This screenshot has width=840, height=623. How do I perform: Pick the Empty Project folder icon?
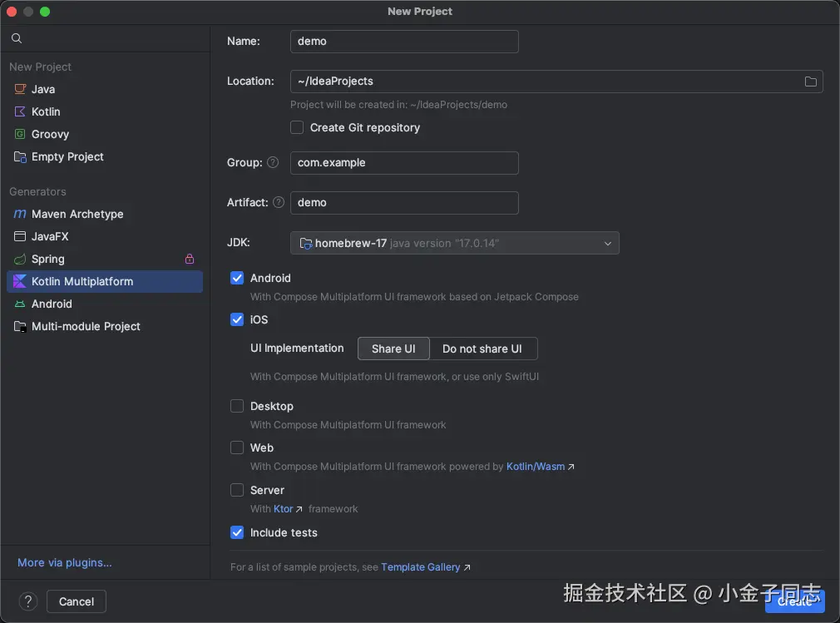pos(20,156)
